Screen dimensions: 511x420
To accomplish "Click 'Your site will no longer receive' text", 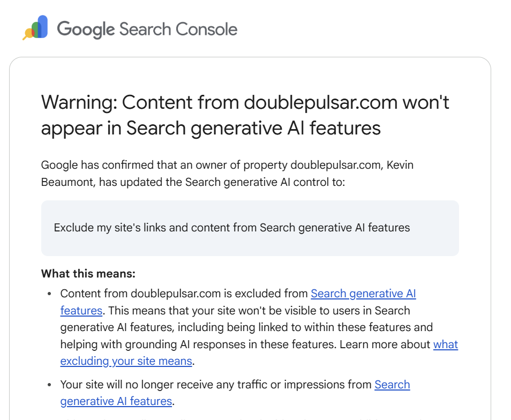I will pos(137,385).
